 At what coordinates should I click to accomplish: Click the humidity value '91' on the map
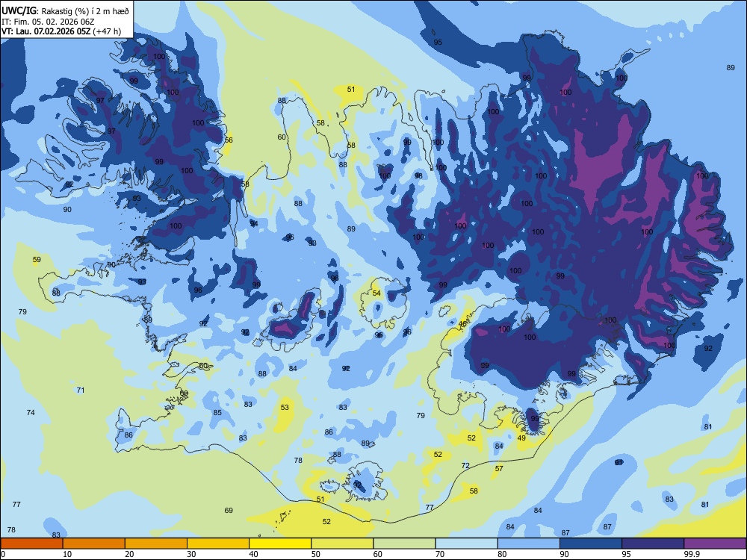click(x=619, y=462)
